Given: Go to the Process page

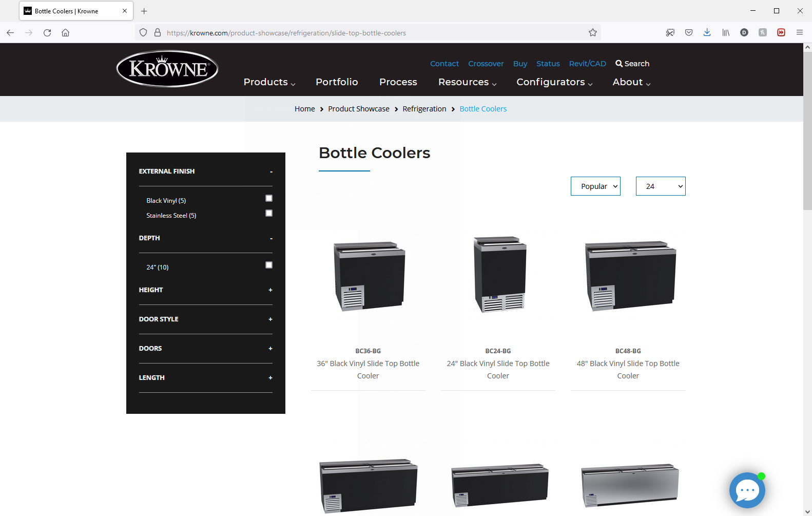Looking at the screenshot, I should [x=398, y=82].
